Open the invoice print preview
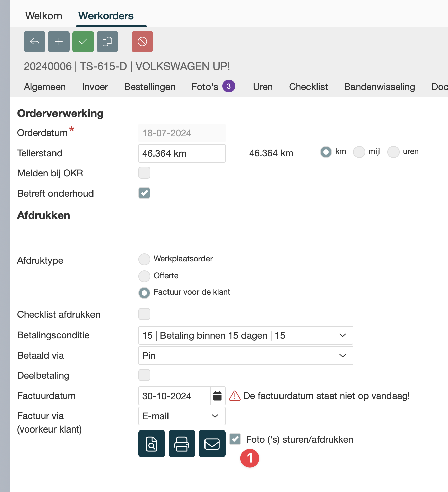This screenshot has height=492, width=448. click(x=152, y=444)
